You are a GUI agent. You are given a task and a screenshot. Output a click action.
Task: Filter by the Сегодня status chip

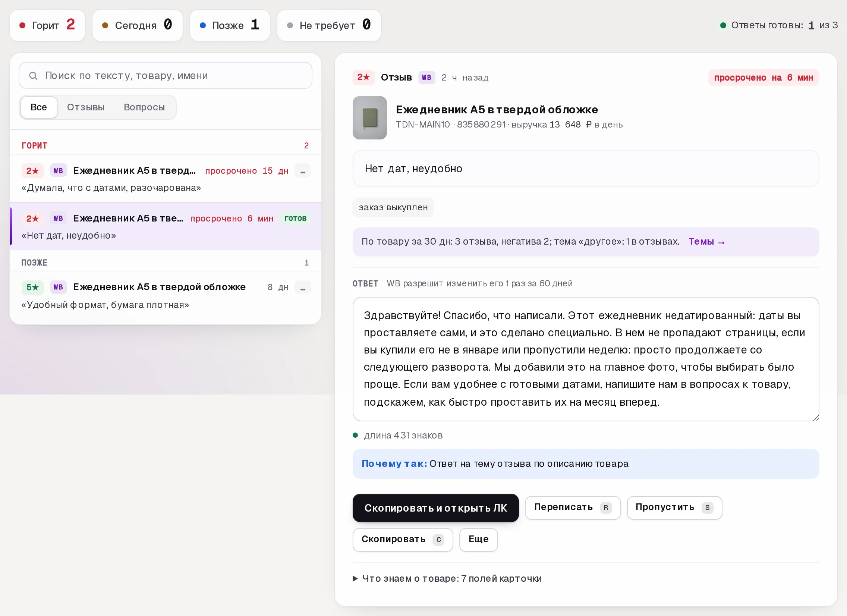[138, 25]
